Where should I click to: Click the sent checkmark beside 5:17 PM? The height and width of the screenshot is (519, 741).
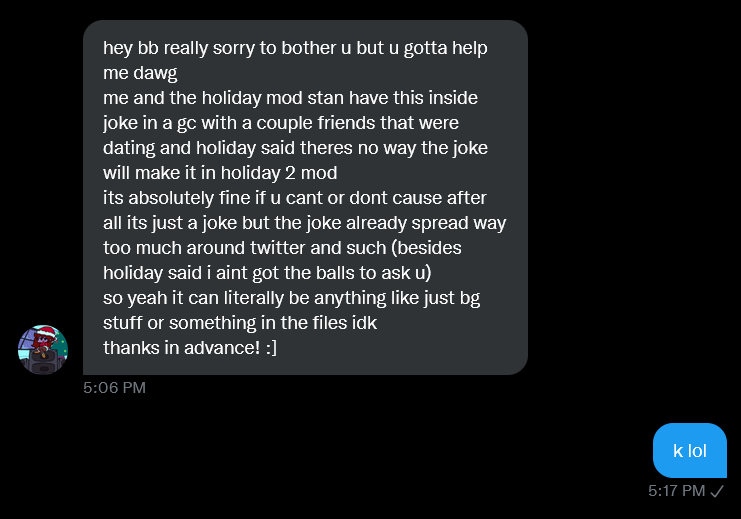coord(717,490)
